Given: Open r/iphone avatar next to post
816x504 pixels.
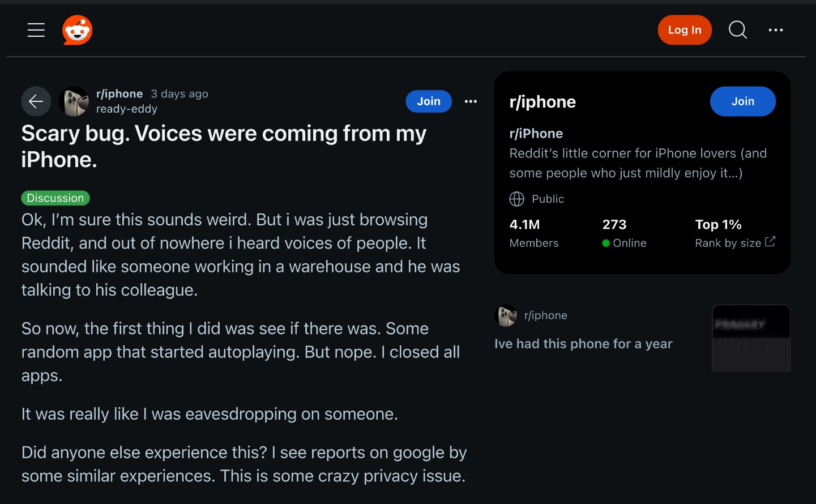Looking at the screenshot, I should coord(74,101).
